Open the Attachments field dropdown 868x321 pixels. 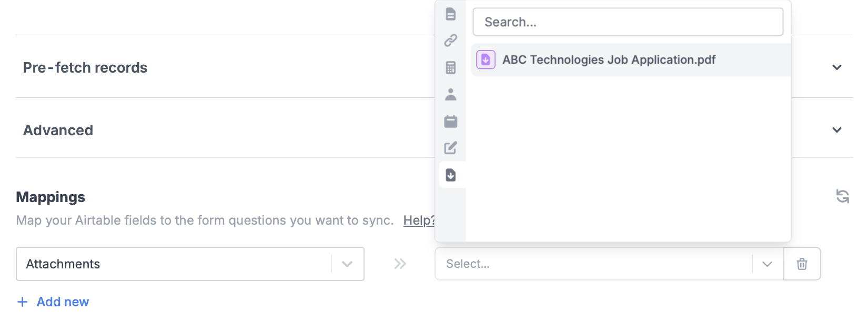(347, 264)
